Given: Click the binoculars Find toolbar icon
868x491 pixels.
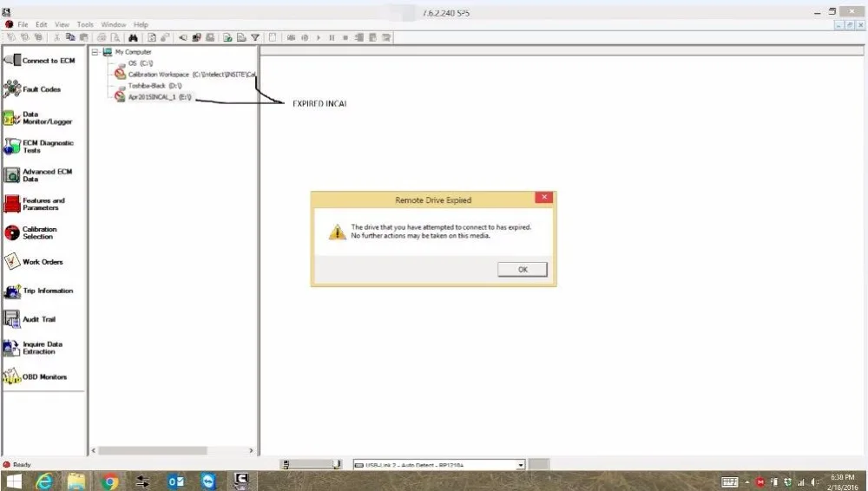Looking at the screenshot, I should 133,37.
